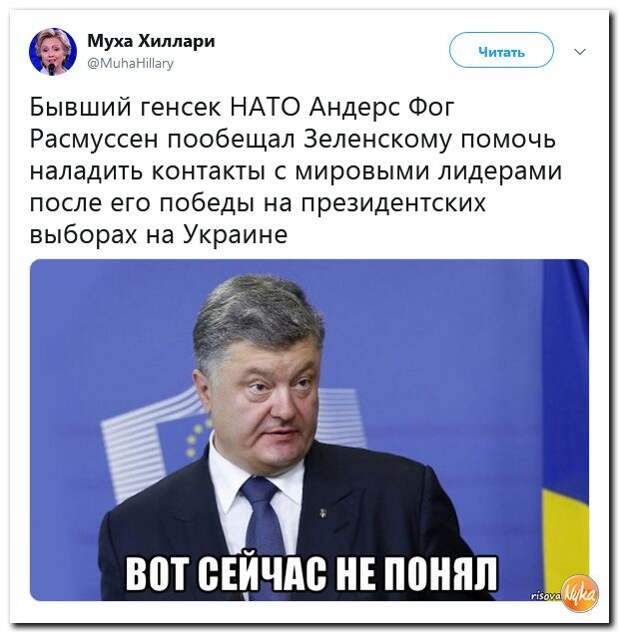Click the EU flag emblem in photo
The width and height of the screenshot is (620, 634).
coord(195,441)
